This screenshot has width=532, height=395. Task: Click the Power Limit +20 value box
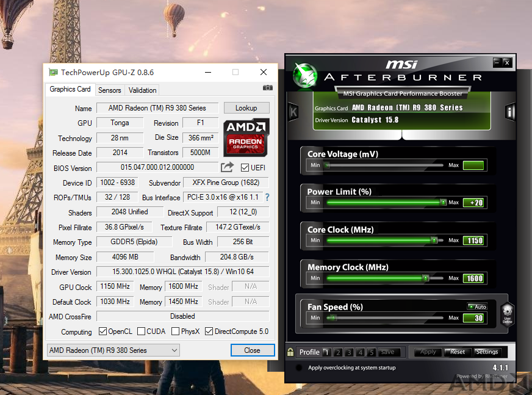pyautogui.click(x=473, y=203)
